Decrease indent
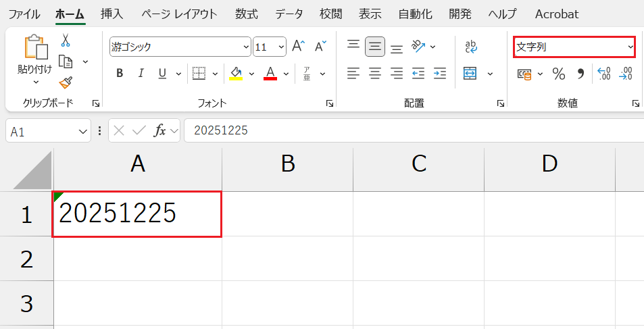Screen dimensions: 644x329 point(418,74)
